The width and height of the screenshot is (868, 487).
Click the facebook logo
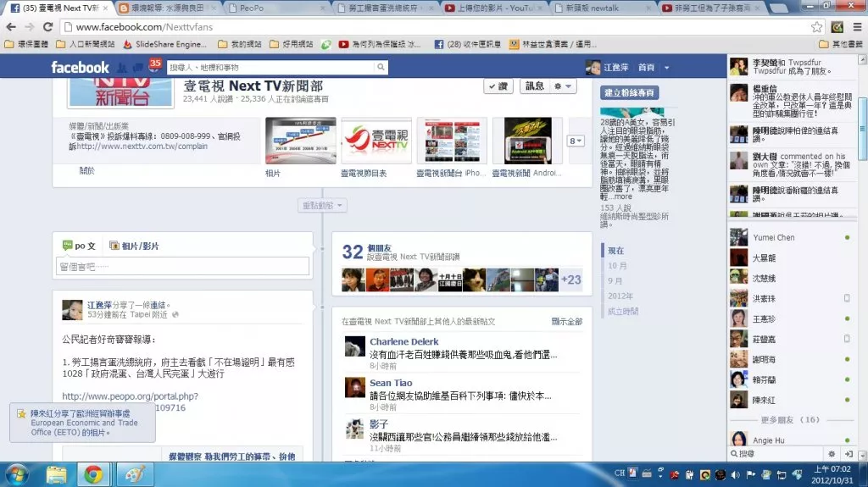pos(81,68)
